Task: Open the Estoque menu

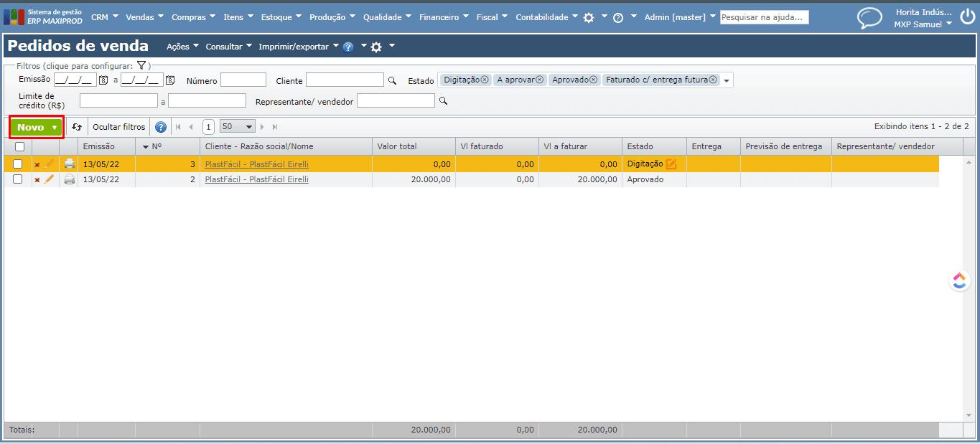Action: coord(281,17)
